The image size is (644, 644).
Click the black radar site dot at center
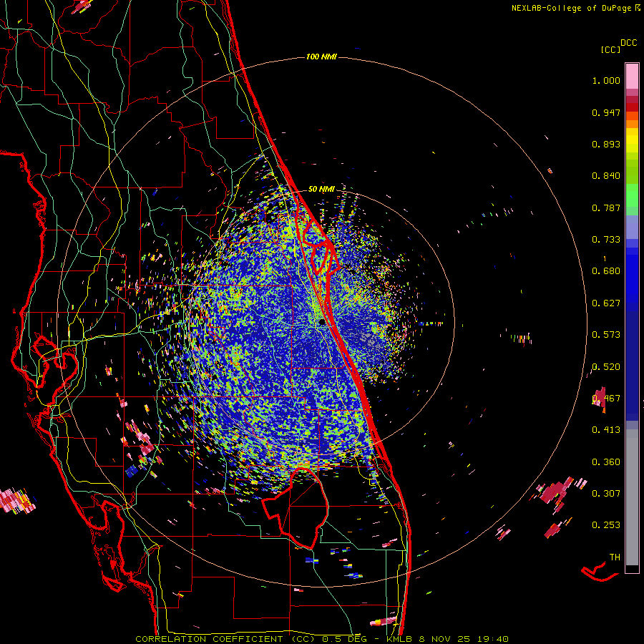point(322,323)
